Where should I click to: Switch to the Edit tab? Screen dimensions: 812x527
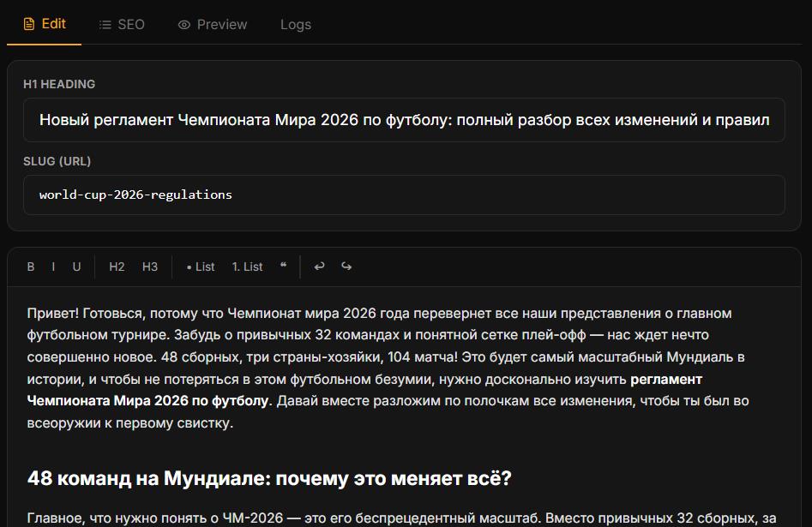point(45,24)
